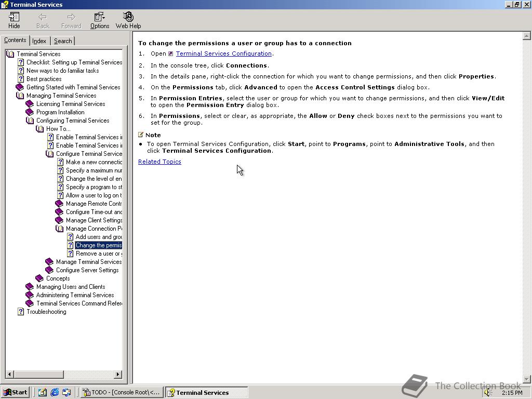Click the Specify a maximum number topic icon
The image size is (532, 399).
point(60,170)
